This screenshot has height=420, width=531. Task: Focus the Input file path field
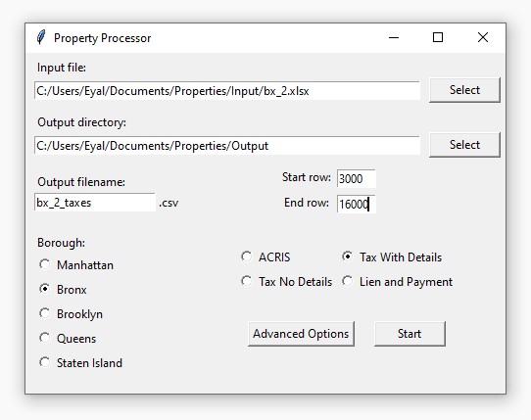coord(227,91)
